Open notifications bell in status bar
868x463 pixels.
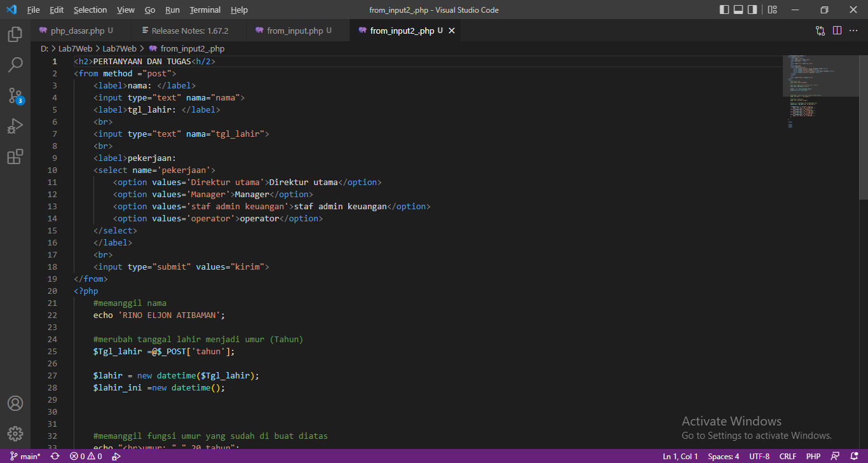(853, 457)
